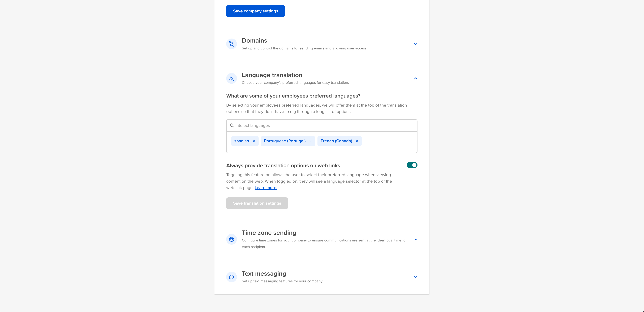Remove the spanish language tag

(x=254, y=141)
